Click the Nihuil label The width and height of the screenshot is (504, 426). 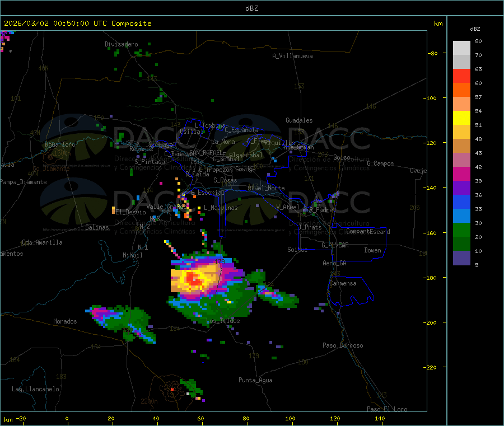[133, 255]
